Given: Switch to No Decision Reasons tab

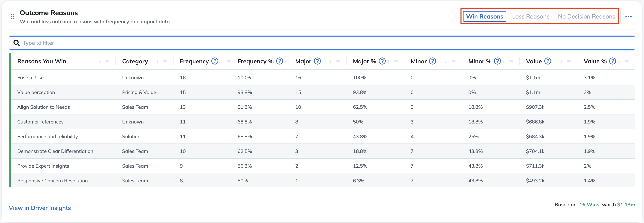Looking at the screenshot, I should click(x=586, y=16).
